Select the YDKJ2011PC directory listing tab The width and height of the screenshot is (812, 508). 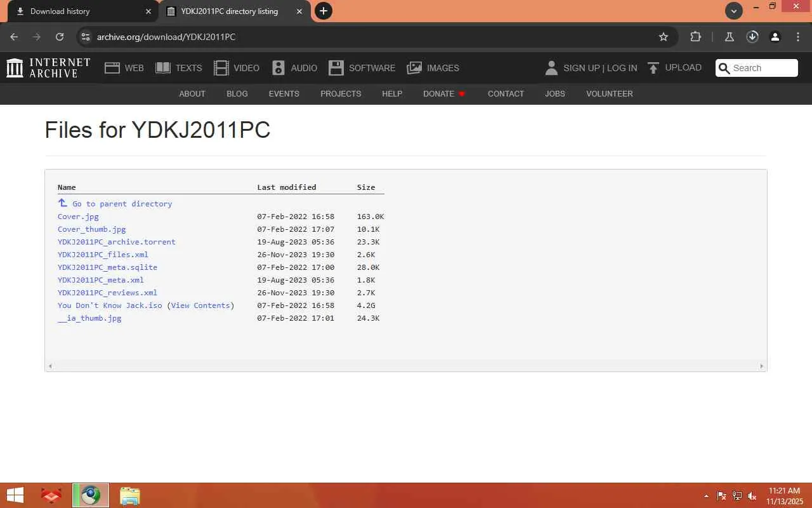pyautogui.click(x=234, y=11)
